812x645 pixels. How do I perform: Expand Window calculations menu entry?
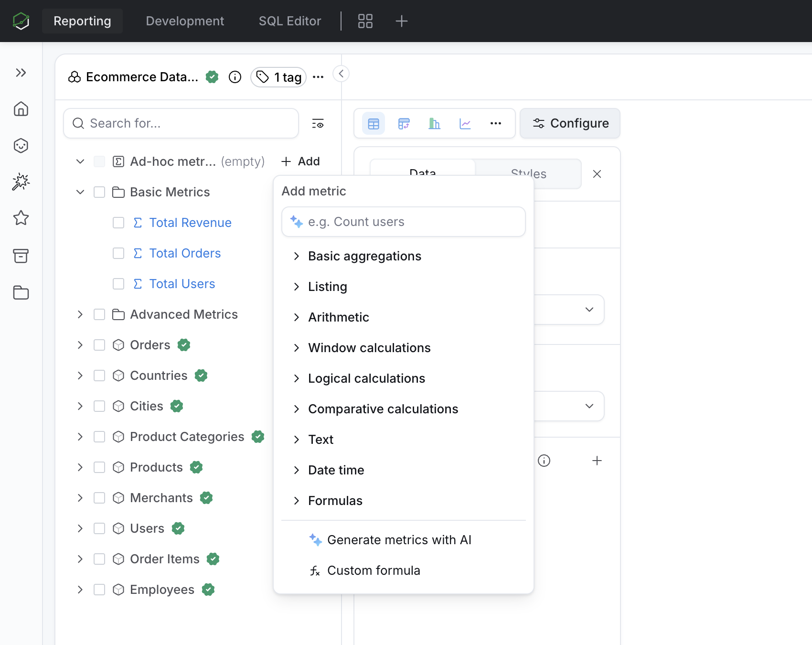tap(404, 348)
